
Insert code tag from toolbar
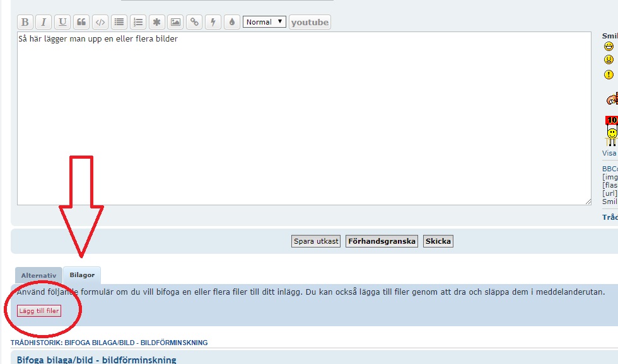point(100,22)
